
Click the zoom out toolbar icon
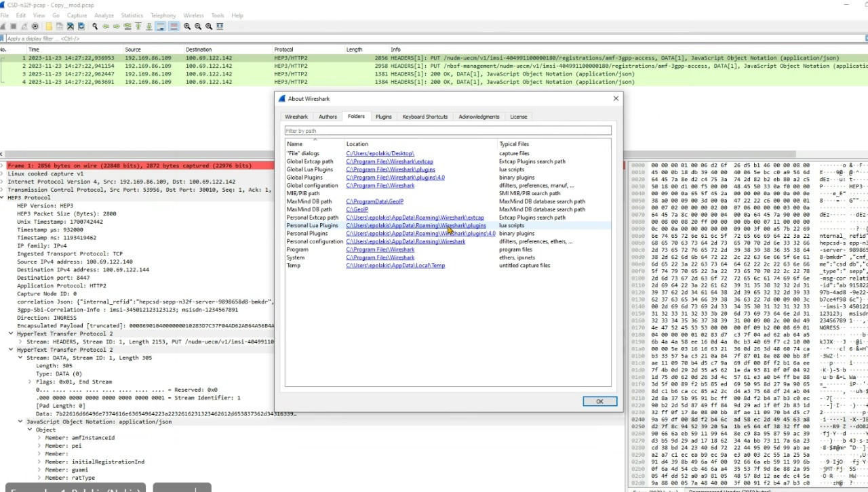(197, 26)
